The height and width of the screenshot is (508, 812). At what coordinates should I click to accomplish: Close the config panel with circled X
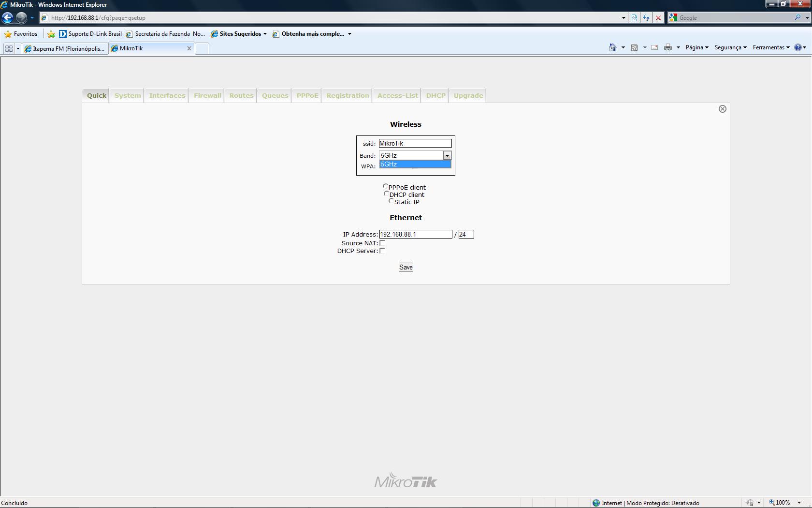click(x=722, y=109)
